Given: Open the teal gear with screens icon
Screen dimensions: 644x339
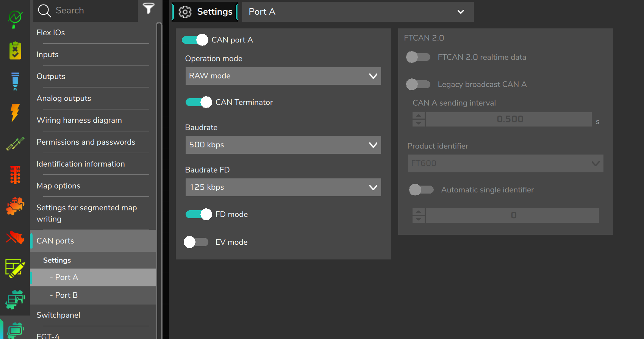Looking at the screenshot, I should coord(15,299).
